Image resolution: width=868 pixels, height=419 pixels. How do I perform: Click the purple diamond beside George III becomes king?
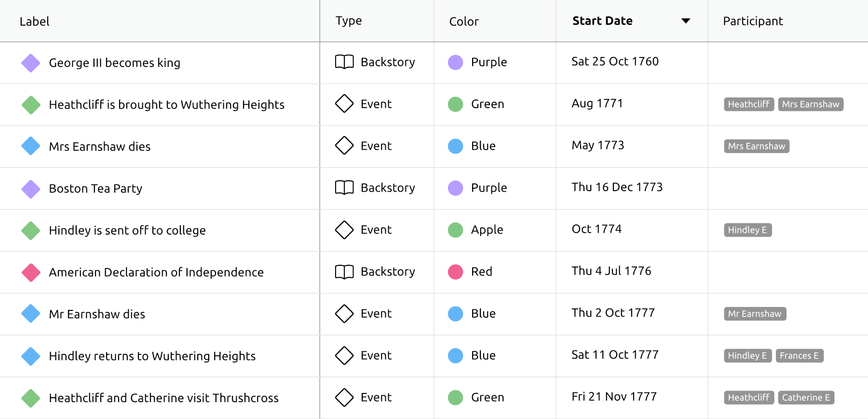(x=31, y=63)
